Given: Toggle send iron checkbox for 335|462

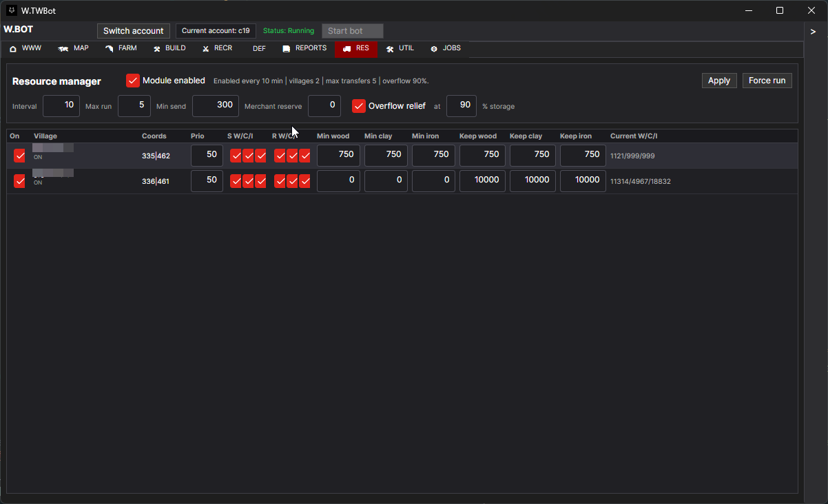Looking at the screenshot, I should coord(261,156).
